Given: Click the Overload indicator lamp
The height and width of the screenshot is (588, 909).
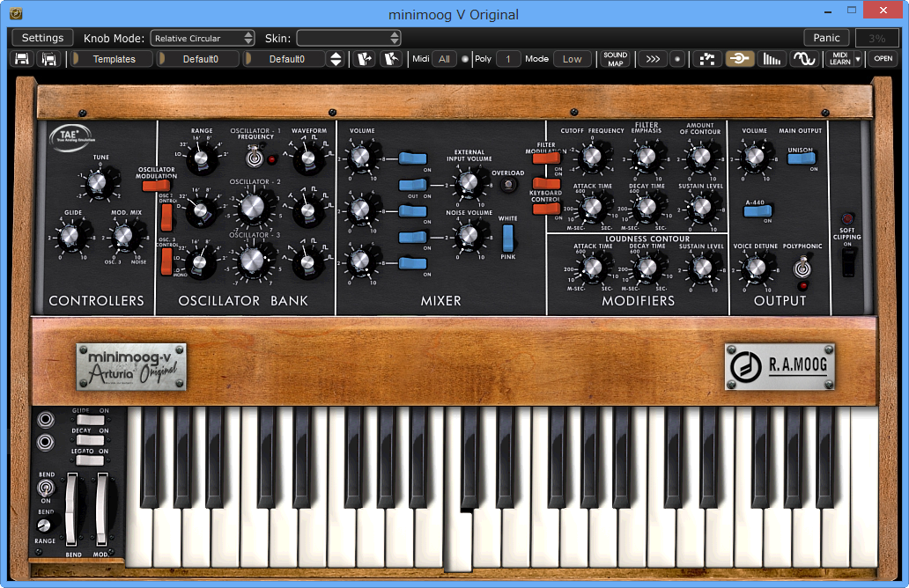Looking at the screenshot, I should click(x=508, y=186).
